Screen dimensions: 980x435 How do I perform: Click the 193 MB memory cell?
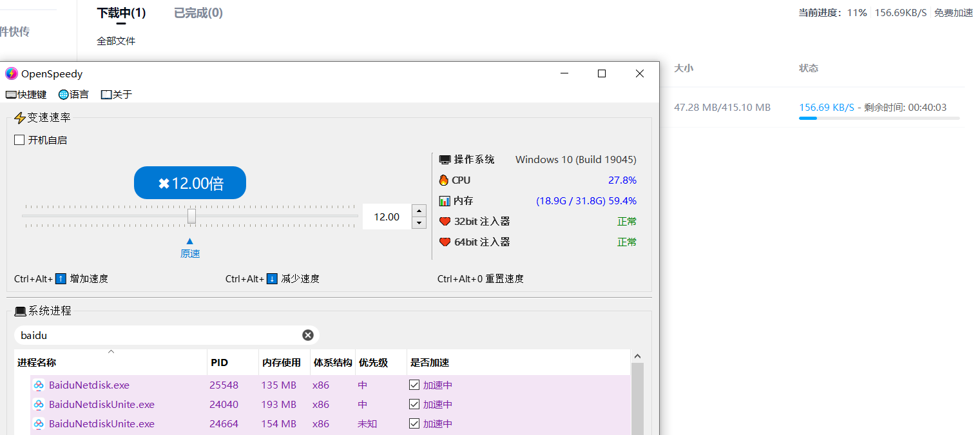click(278, 405)
